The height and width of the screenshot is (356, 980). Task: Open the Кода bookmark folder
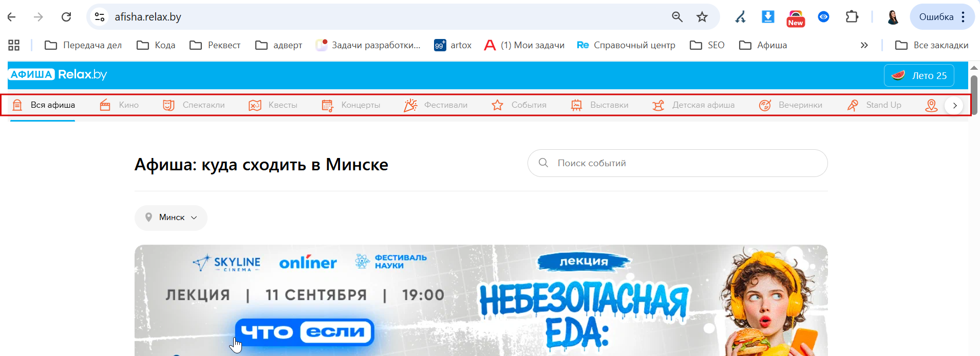(x=156, y=45)
